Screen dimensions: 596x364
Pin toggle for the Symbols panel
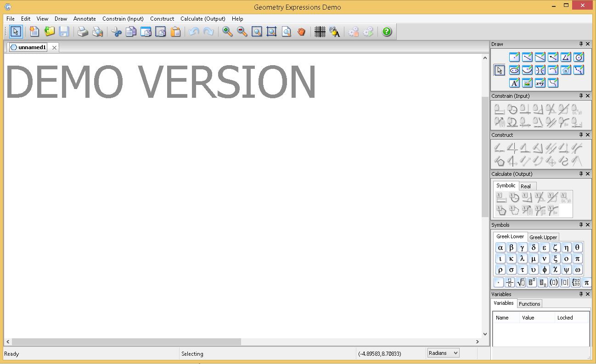point(581,225)
